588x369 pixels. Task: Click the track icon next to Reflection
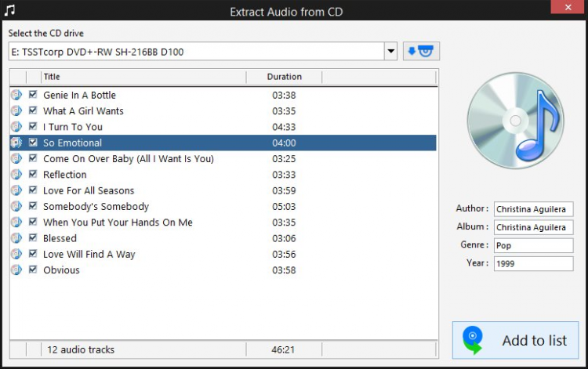pos(16,175)
